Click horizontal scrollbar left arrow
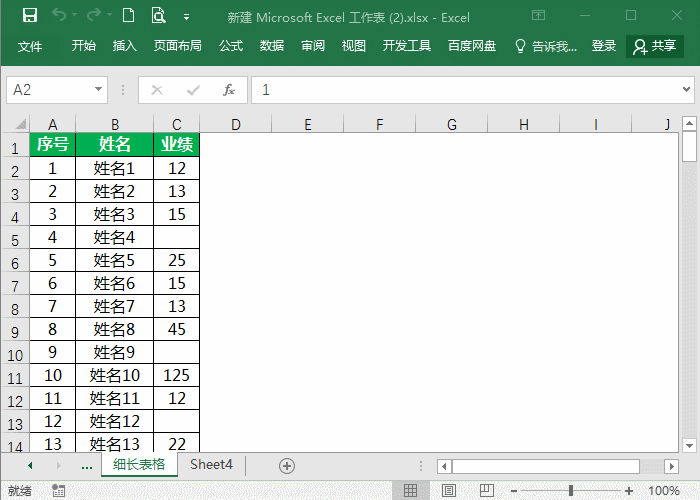Viewport: 700px width, 500px height. coord(444,467)
